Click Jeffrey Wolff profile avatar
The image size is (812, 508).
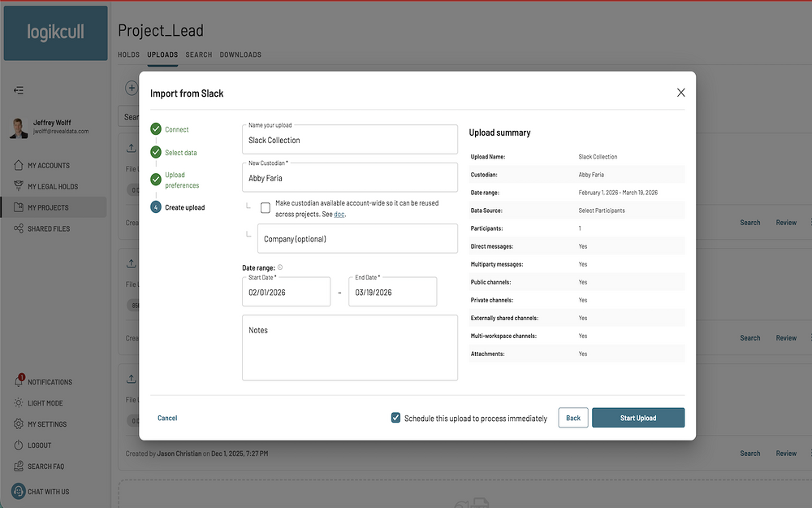pyautogui.click(x=19, y=128)
